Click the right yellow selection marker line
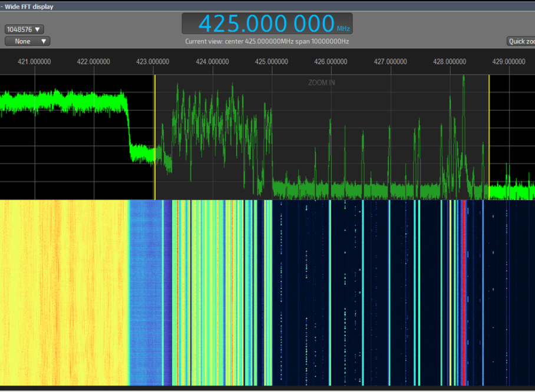535x392 pixels. point(489,137)
